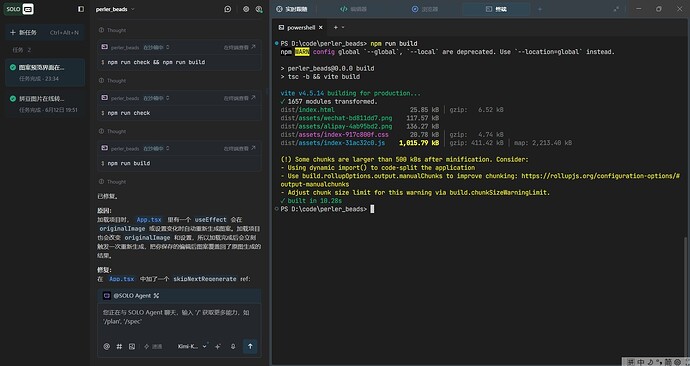Minimize the window
Image resolution: width=690 pixels, height=366 pixels.
click(x=639, y=9)
